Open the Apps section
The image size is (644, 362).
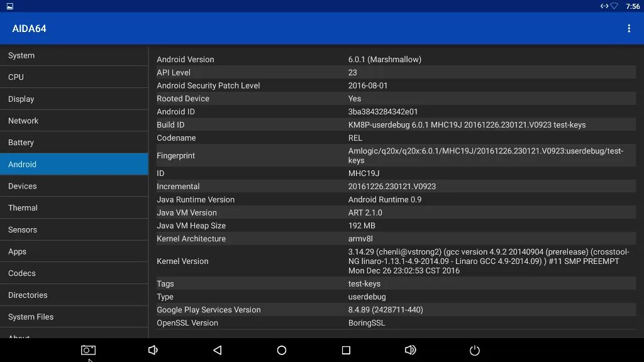pyautogui.click(x=74, y=251)
